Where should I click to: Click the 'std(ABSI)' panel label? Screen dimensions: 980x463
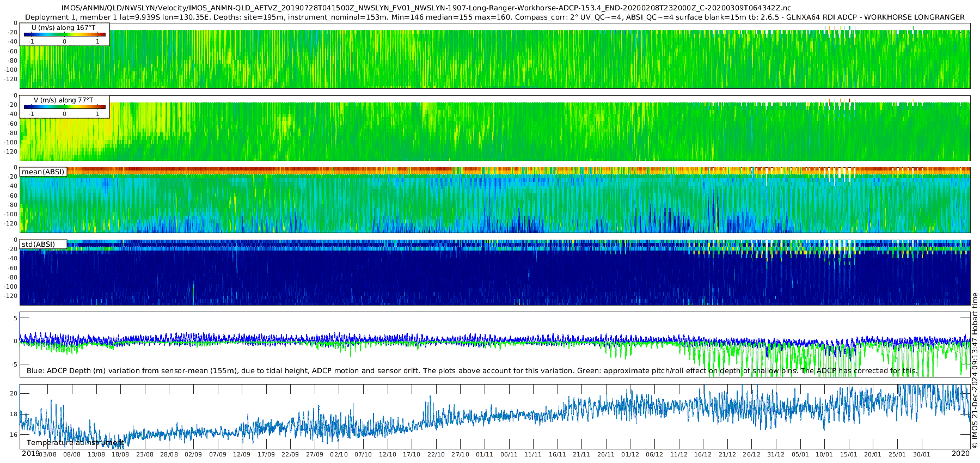[x=38, y=245]
